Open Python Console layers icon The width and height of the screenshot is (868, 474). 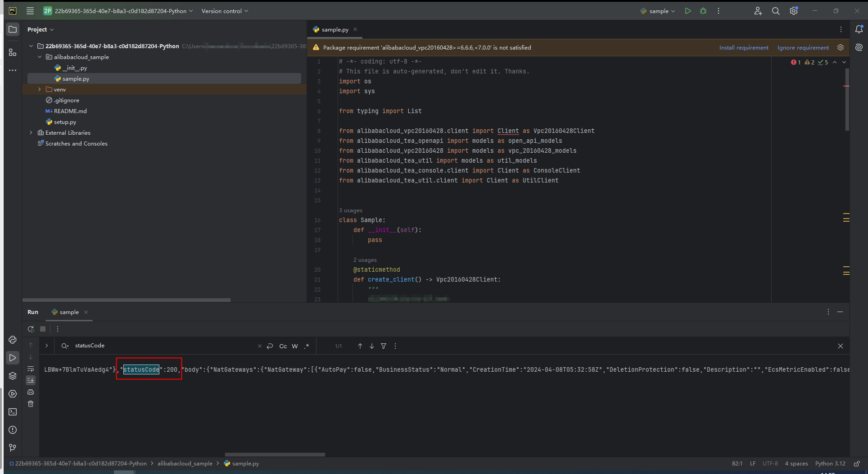point(13,376)
